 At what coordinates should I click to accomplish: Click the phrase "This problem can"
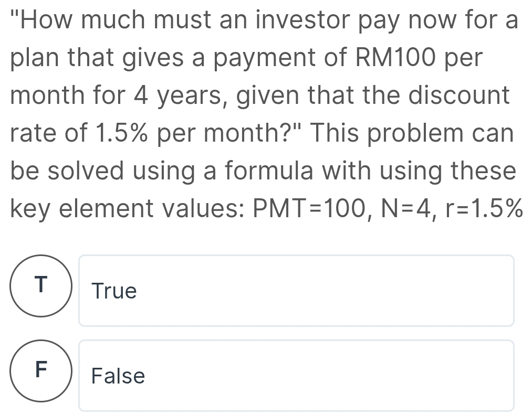coord(411,134)
